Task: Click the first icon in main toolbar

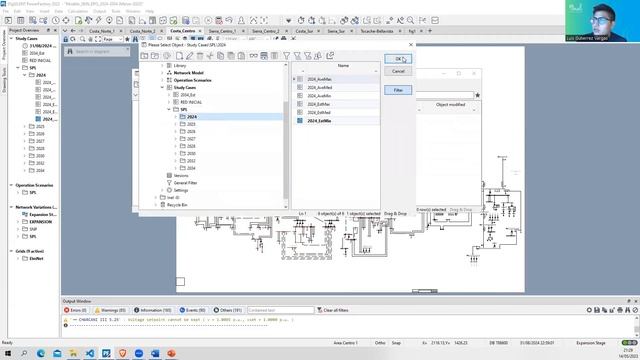Action: (x=8, y=20)
